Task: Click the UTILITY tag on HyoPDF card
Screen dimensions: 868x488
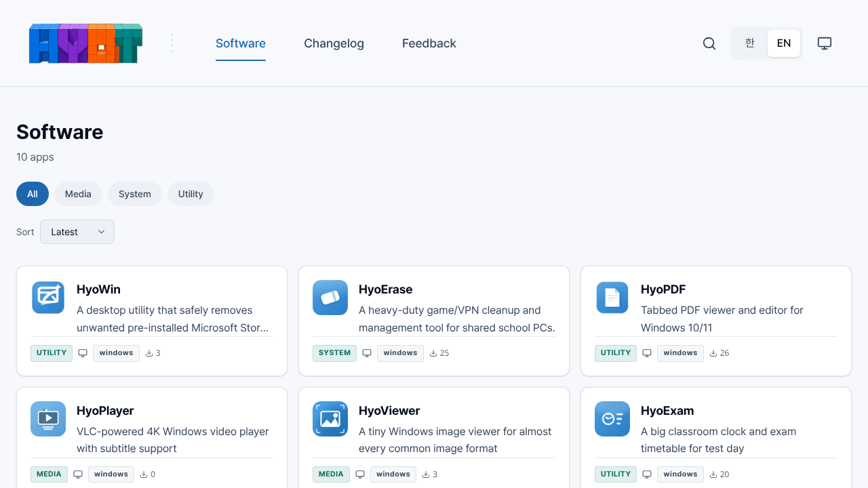Action: click(x=616, y=353)
